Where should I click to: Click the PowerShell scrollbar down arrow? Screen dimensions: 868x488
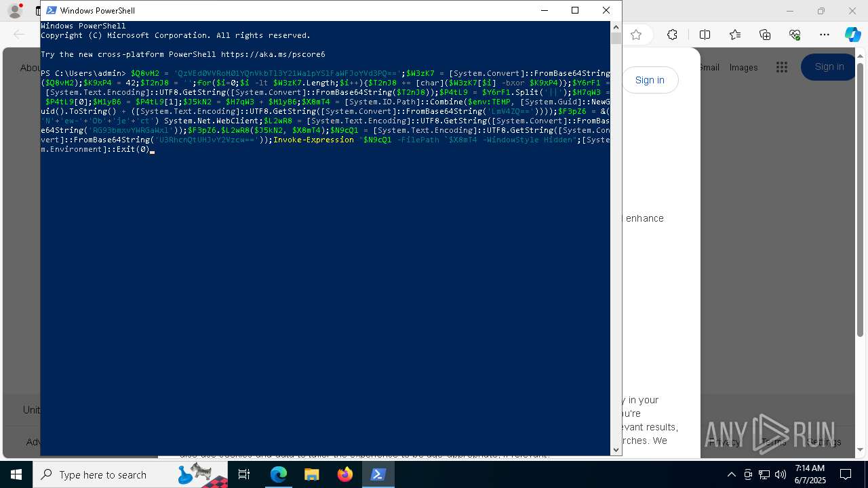pyautogui.click(x=616, y=449)
